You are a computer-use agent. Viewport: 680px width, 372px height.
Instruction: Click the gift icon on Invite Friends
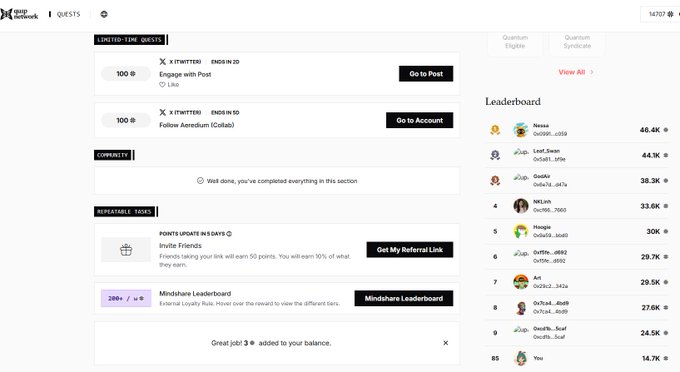(126, 250)
